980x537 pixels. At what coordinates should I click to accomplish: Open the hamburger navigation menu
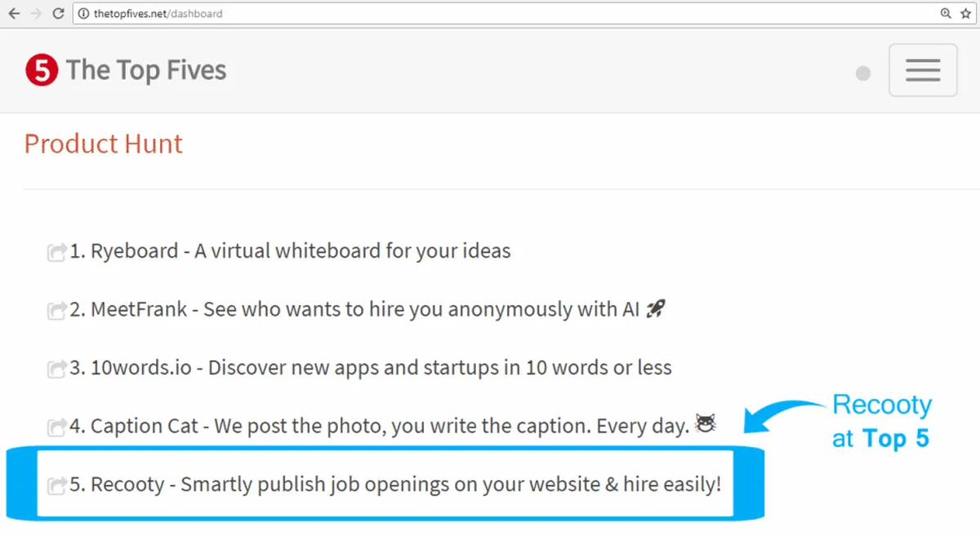(923, 70)
